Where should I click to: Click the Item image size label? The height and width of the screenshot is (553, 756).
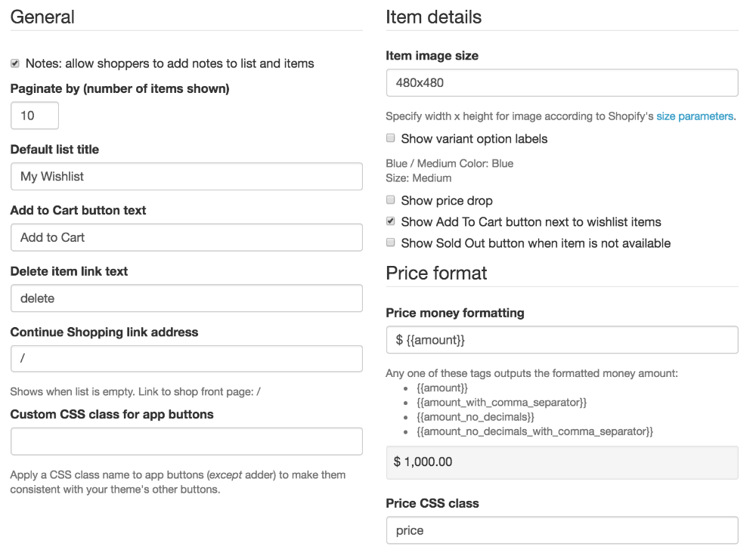[432, 56]
